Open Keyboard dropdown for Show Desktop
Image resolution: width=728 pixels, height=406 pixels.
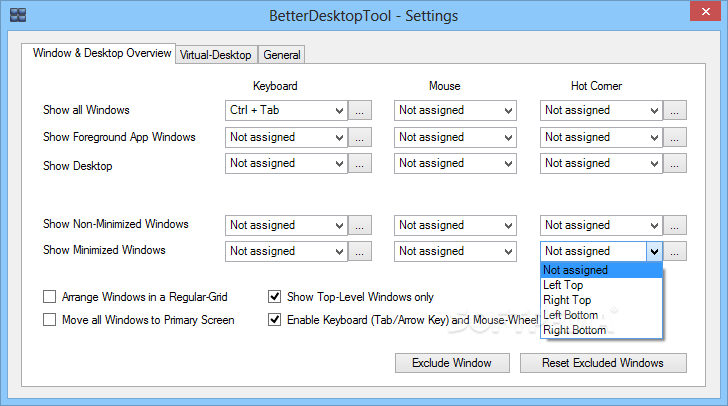(x=286, y=164)
